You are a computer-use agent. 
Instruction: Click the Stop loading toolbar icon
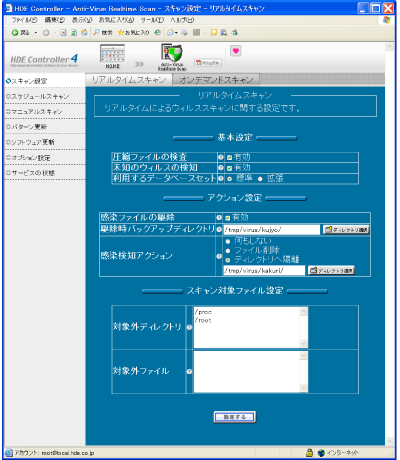tap(63, 33)
